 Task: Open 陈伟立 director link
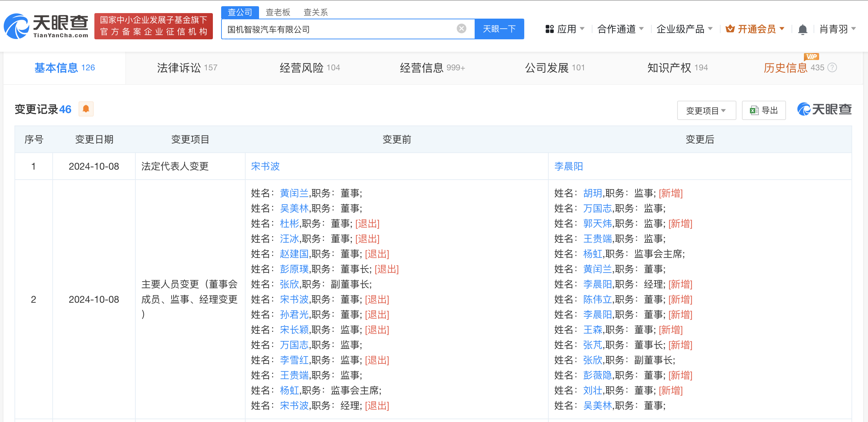pos(597,299)
